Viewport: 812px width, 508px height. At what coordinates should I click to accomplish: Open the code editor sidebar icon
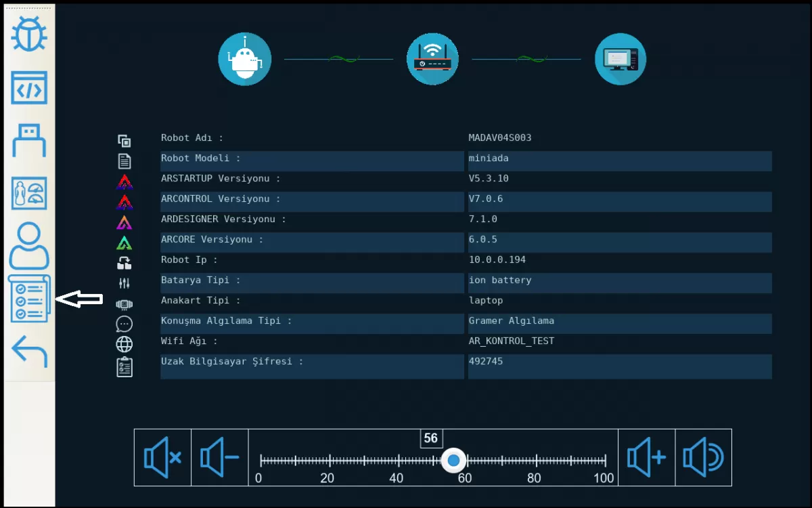coord(29,88)
